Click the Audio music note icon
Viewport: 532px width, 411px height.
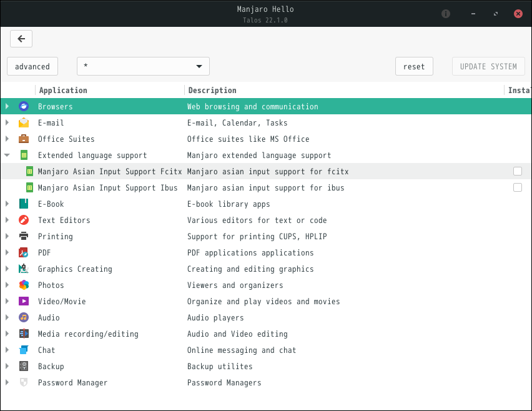pyautogui.click(x=24, y=317)
